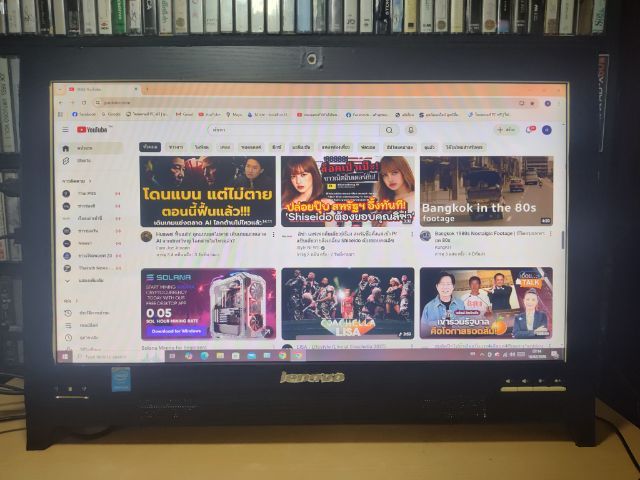
Task: Open the Bangkok video's channel avatar
Action: tap(425, 236)
